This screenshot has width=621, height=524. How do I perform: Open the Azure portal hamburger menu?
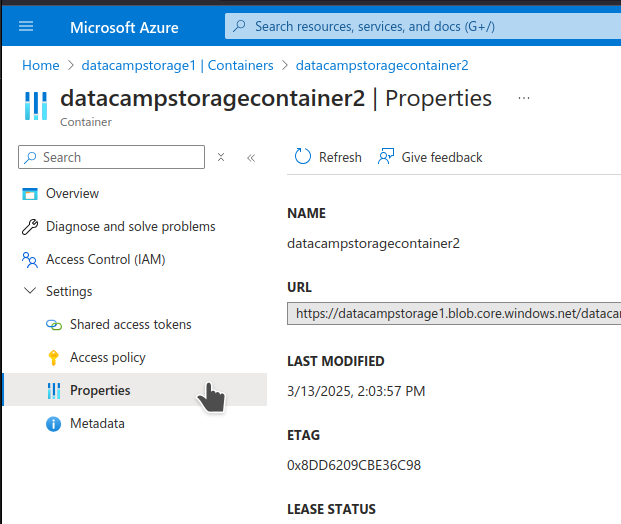point(26,27)
